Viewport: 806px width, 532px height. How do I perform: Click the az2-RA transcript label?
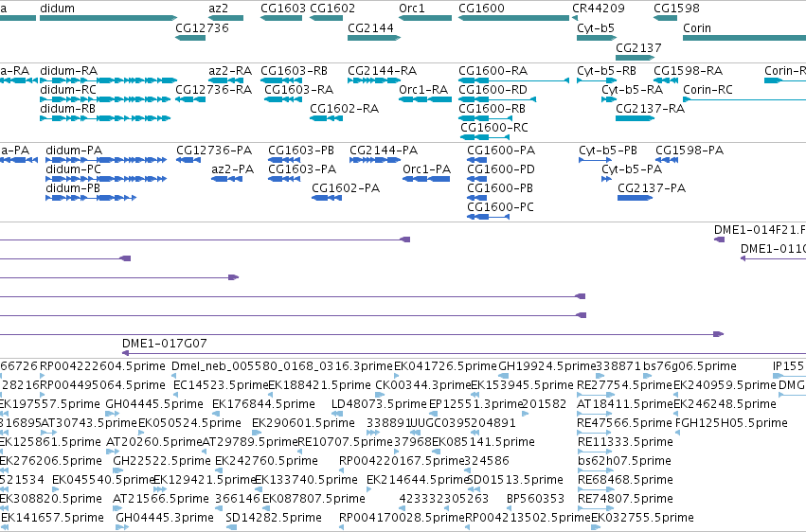click(230, 71)
